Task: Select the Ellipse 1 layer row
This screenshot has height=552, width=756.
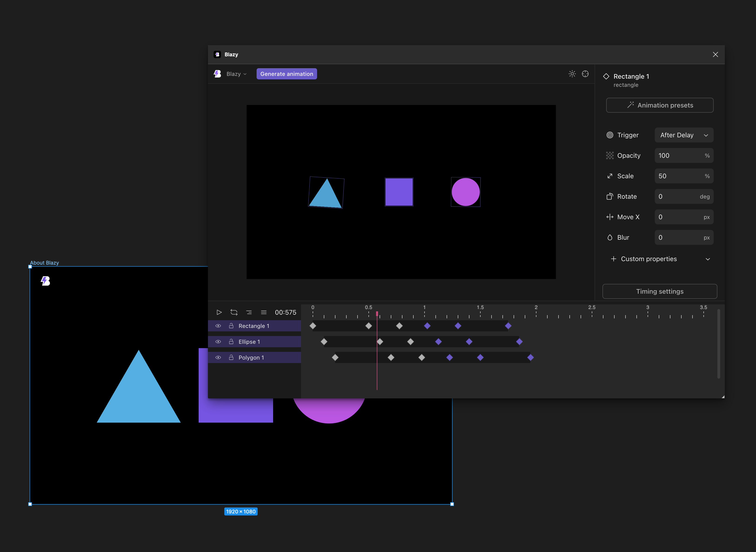Action: pyautogui.click(x=254, y=342)
